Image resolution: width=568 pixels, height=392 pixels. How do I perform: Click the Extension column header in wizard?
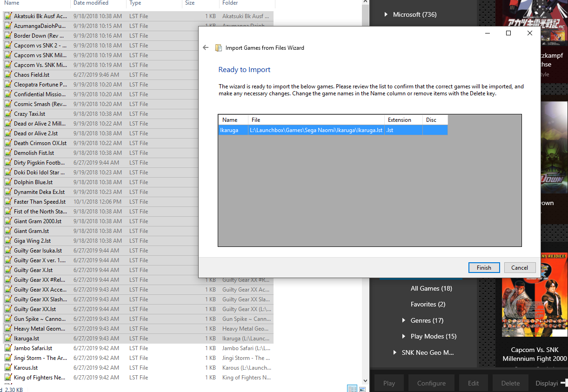(404, 120)
